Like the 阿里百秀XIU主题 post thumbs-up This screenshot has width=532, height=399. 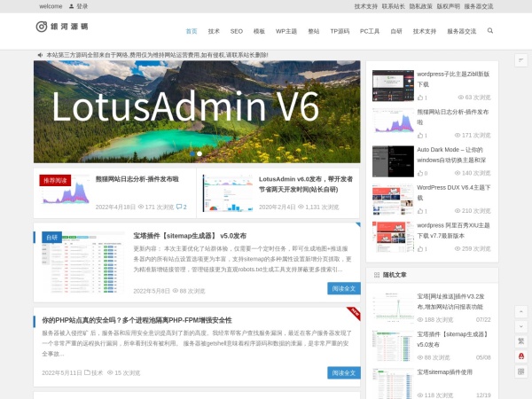click(420, 248)
